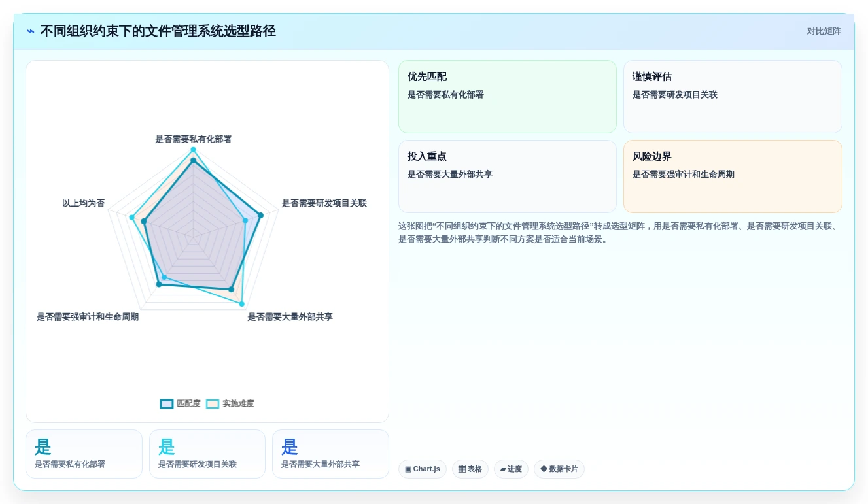Screen dimensions: 868x504
Task: Click the 实施难度 data point at top vertex
Action: pyautogui.click(x=193, y=150)
